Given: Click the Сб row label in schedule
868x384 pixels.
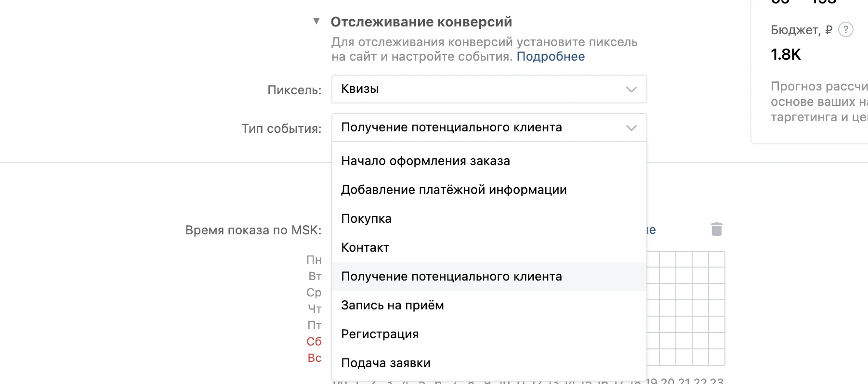Looking at the screenshot, I should coord(314,342).
